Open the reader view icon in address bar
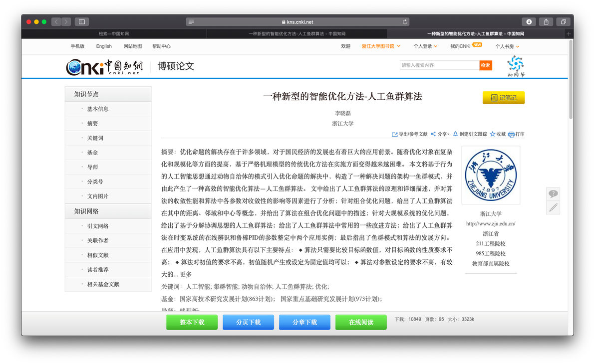The height and width of the screenshot is (364, 595). point(191,21)
